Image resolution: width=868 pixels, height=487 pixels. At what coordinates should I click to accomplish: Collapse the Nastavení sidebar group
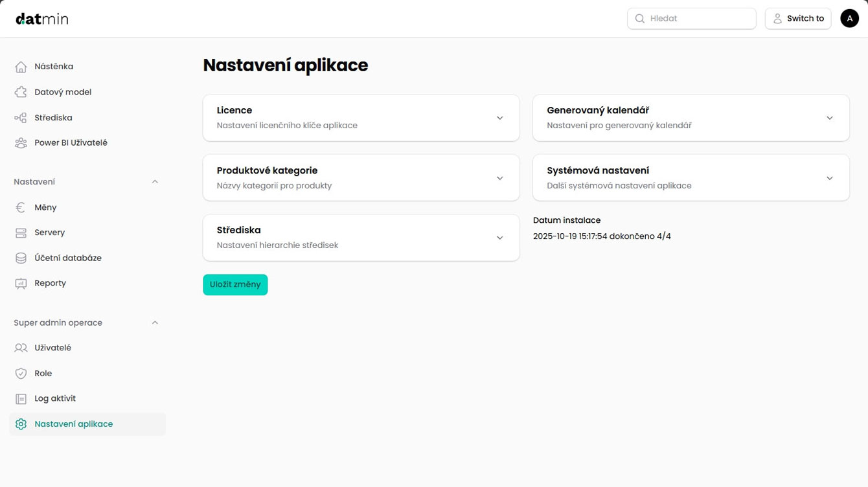tap(155, 182)
